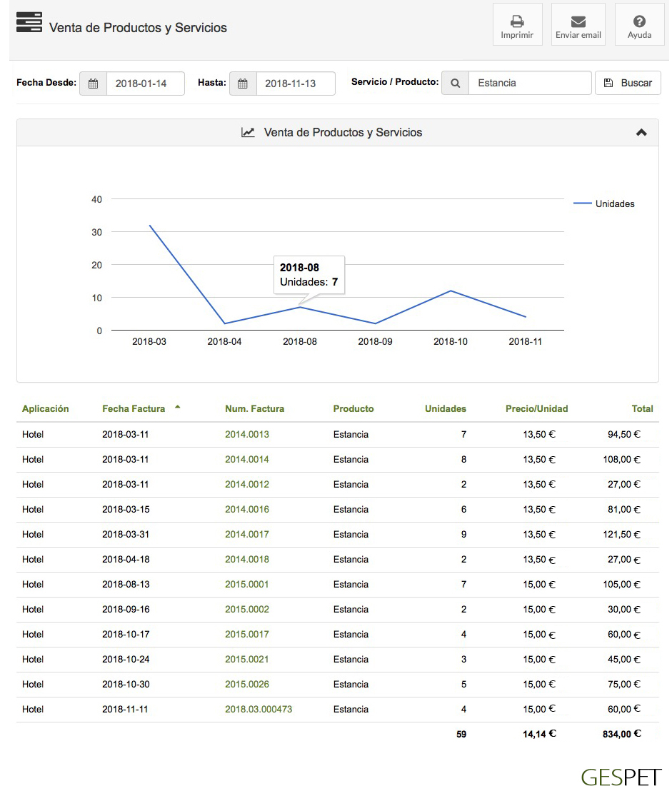Click the Servicio / Producto field containing Estancia

[529, 83]
